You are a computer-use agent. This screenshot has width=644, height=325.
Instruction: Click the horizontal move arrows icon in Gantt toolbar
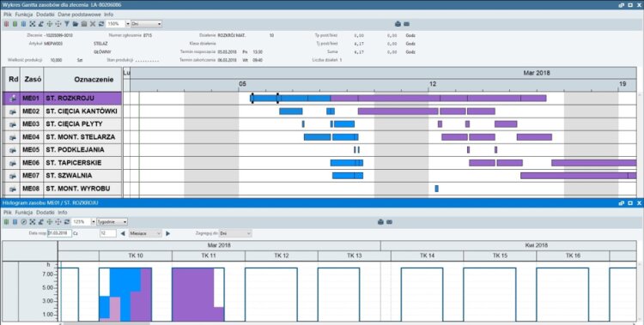(x=50, y=24)
